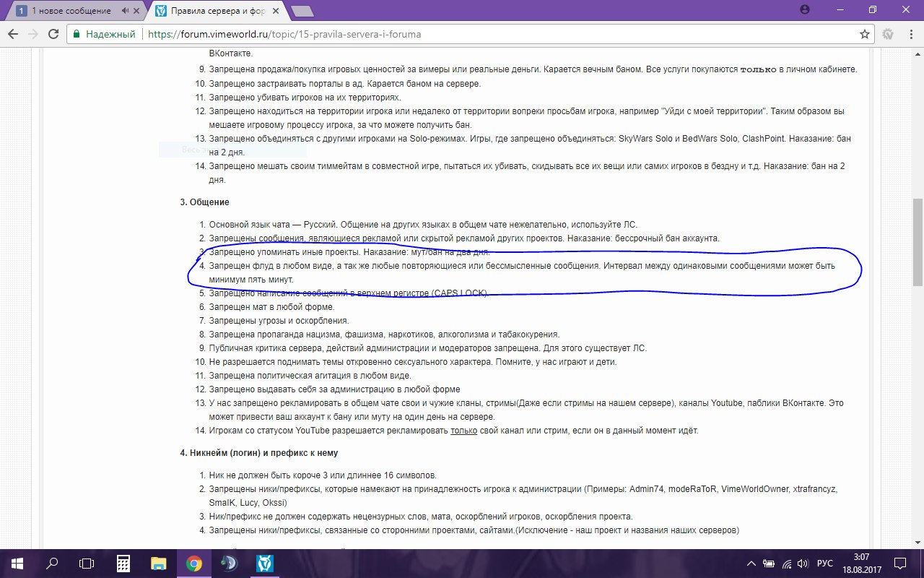Reload the page with the refresh button

(x=53, y=34)
